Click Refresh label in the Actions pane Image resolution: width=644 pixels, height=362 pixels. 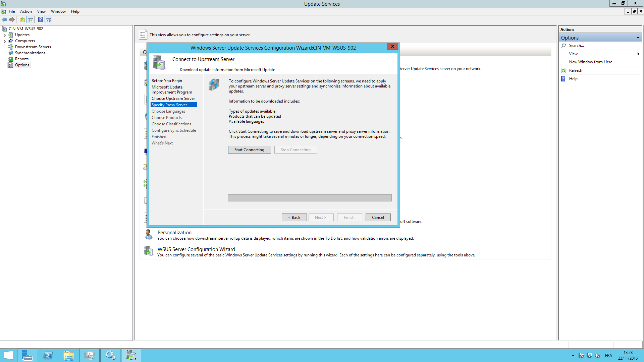coord(576,70)
